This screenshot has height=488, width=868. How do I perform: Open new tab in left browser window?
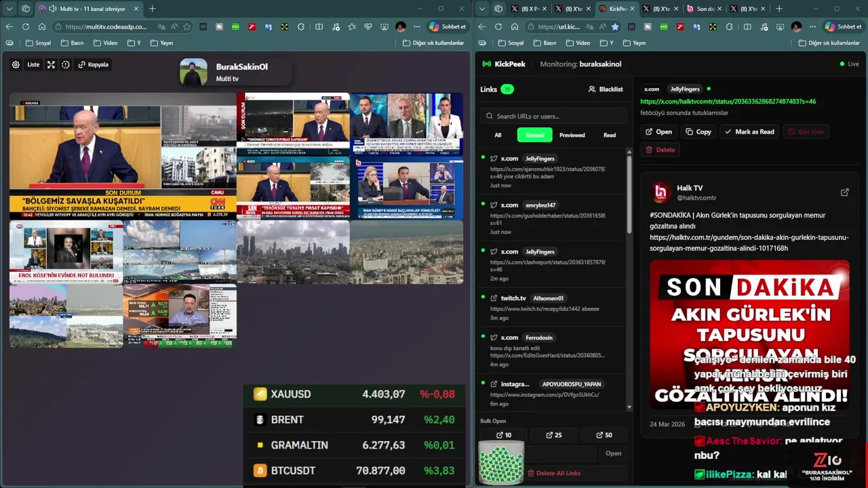click(x=152, y=9)
